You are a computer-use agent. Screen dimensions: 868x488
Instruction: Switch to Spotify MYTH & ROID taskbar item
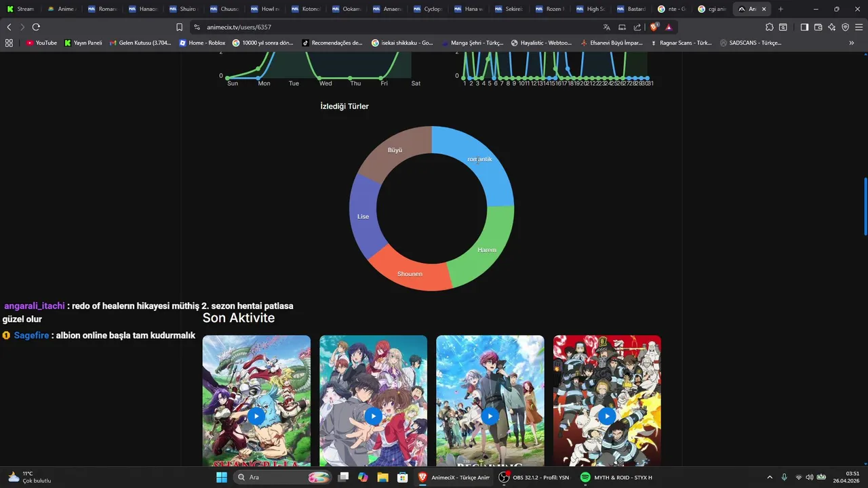click(616, 477)
